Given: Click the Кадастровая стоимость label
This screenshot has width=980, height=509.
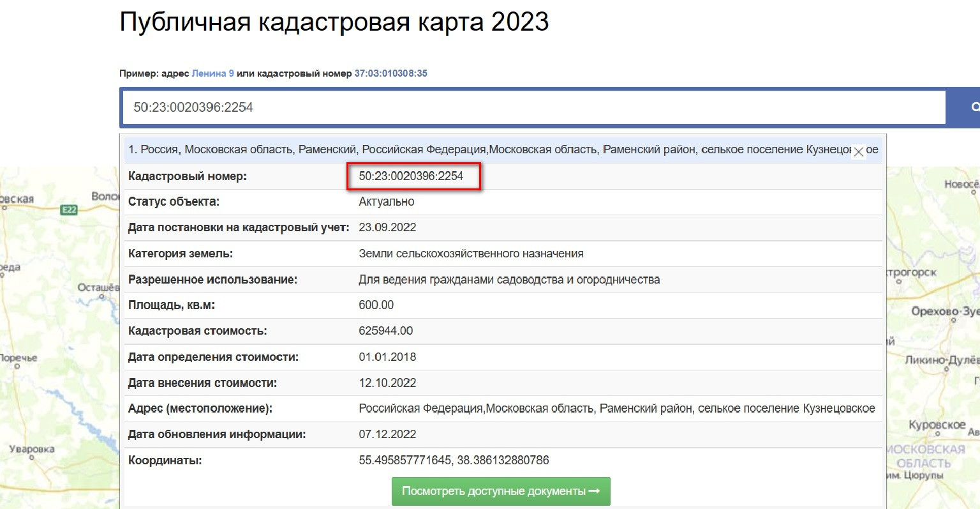Looking at the screenshot, I should 198,331.
